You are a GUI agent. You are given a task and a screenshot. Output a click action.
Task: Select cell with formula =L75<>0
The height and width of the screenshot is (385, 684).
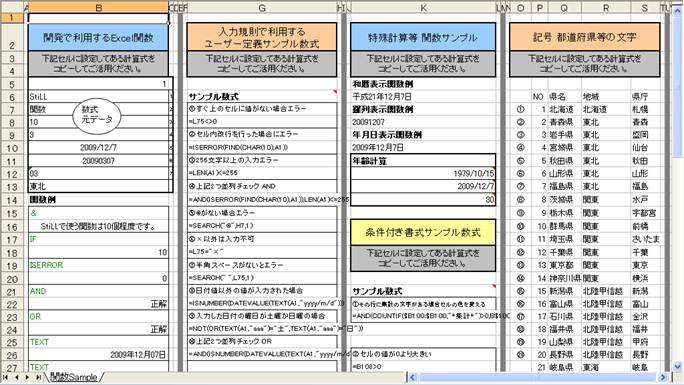pos(262,121)
